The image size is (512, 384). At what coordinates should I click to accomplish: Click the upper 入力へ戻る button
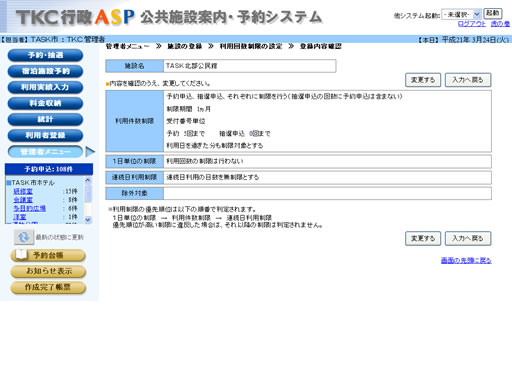(468, 80)
